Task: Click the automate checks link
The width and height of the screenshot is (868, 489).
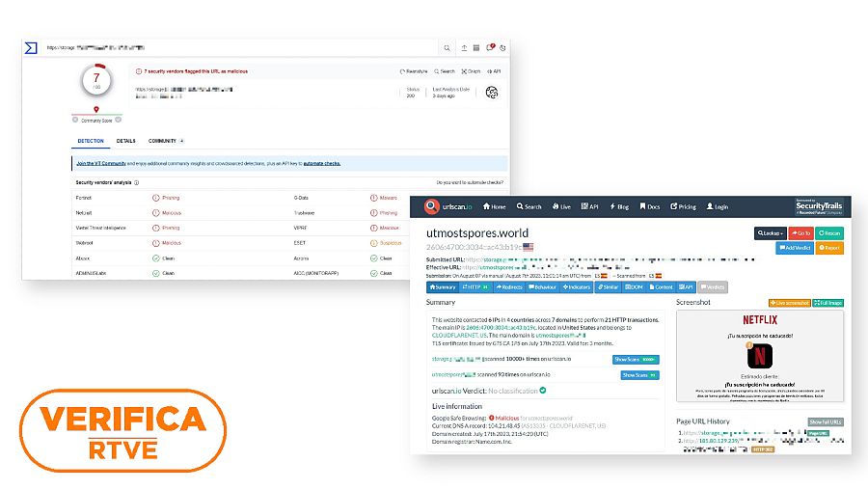Action: [x=321, y=163]
